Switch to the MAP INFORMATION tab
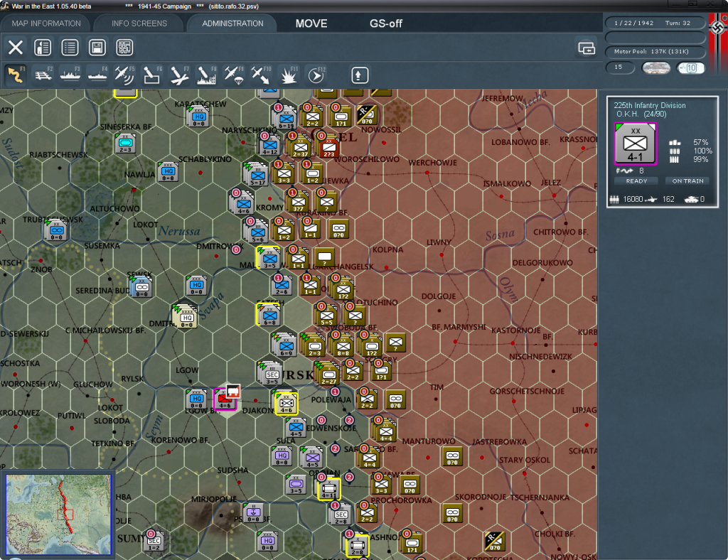 46,23
